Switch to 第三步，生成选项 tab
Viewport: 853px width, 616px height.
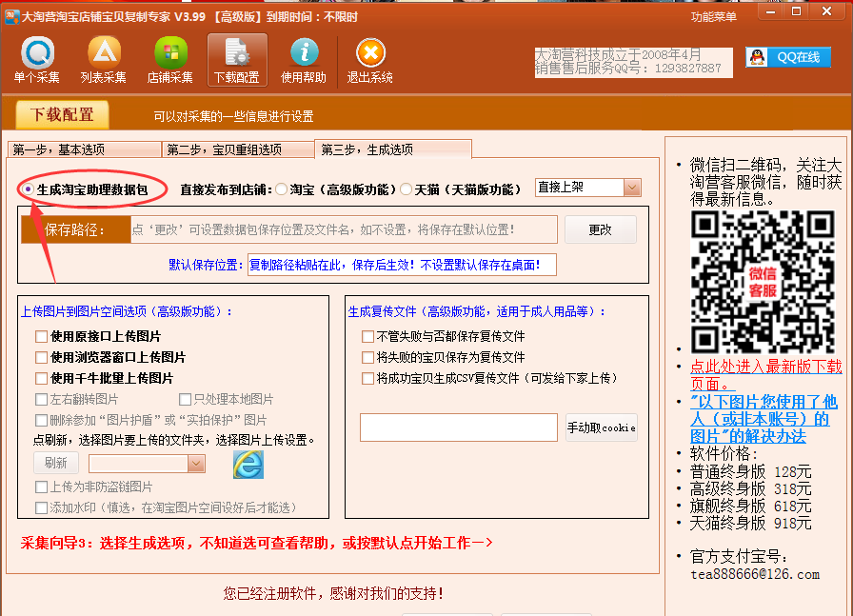pos(393,149)
